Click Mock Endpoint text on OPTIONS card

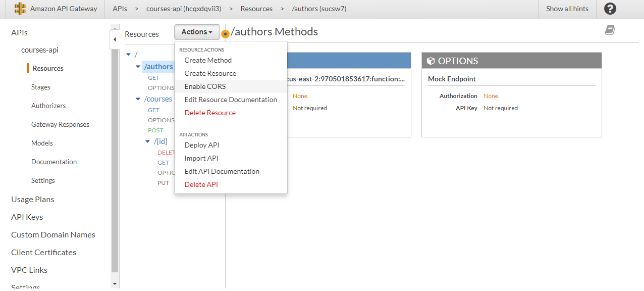point(452,79)
